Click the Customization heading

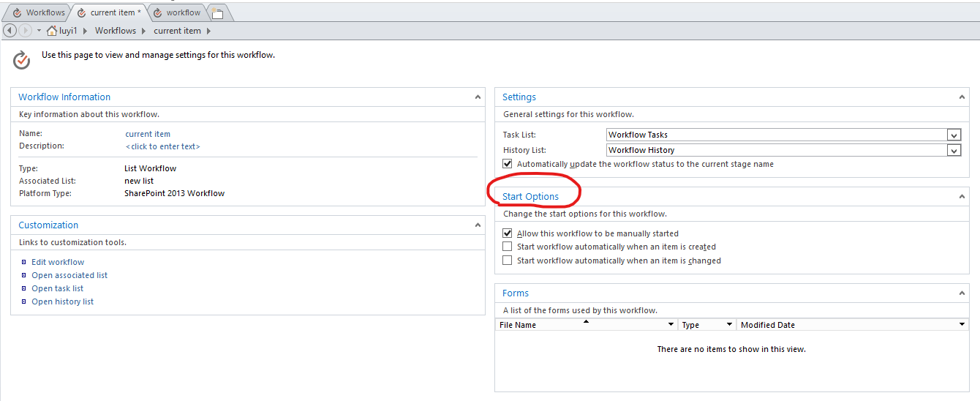click(x=48, y=225)
